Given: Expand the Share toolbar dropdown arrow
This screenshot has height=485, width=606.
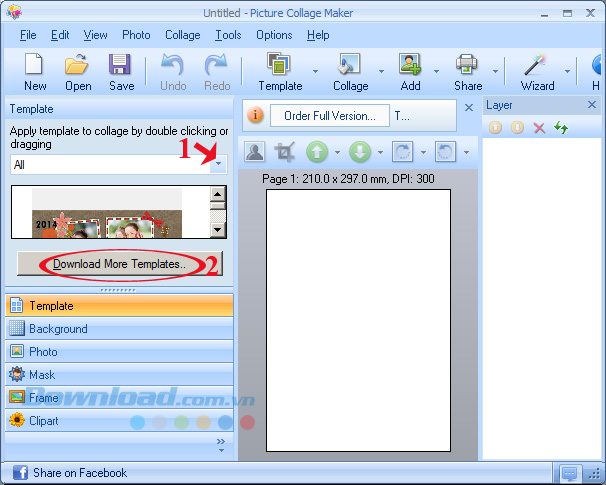Looking at the screenshot, I should coord(495,72).
